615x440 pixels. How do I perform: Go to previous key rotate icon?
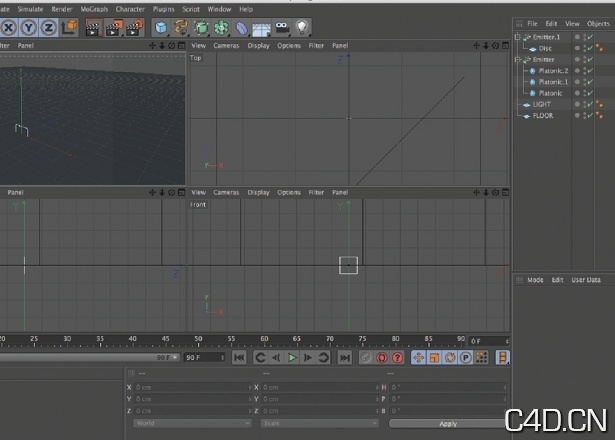tap(260, 358)
